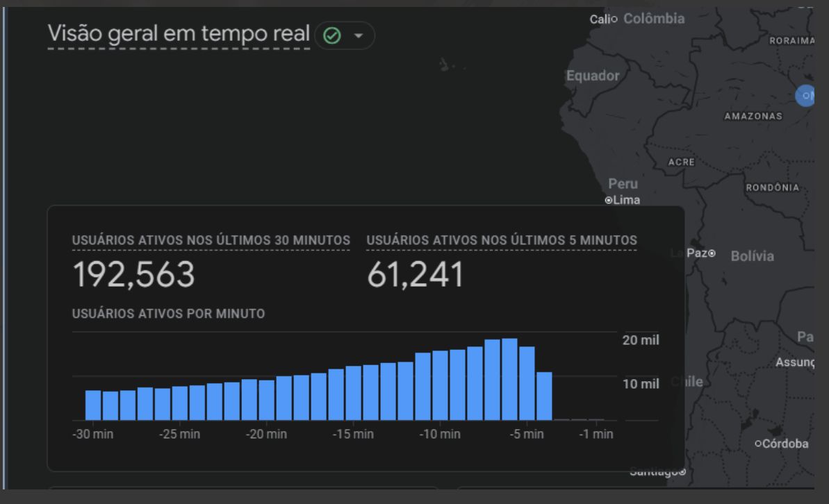The width and height of the screenshot is (829, 504).
Task: Click the Amazonas region label on the map
Action: coord(753,116)
